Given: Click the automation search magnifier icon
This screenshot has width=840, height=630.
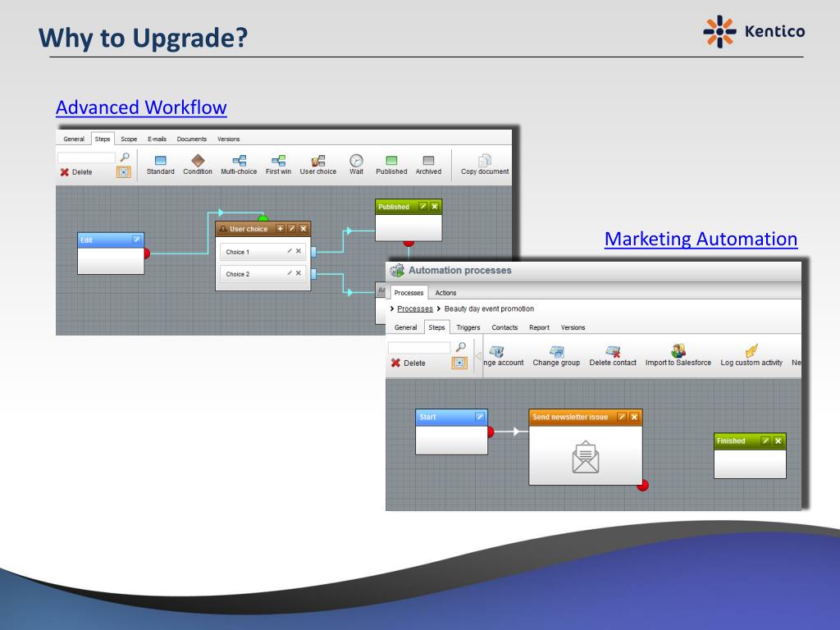Looking at the screenshot, I should pyautogui.click(x=461, y=347).
